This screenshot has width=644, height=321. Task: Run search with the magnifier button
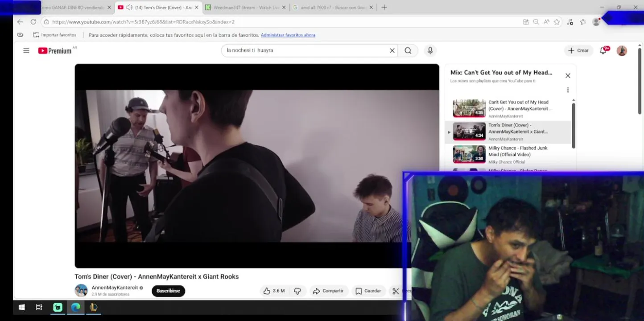(x=408, y=51)
